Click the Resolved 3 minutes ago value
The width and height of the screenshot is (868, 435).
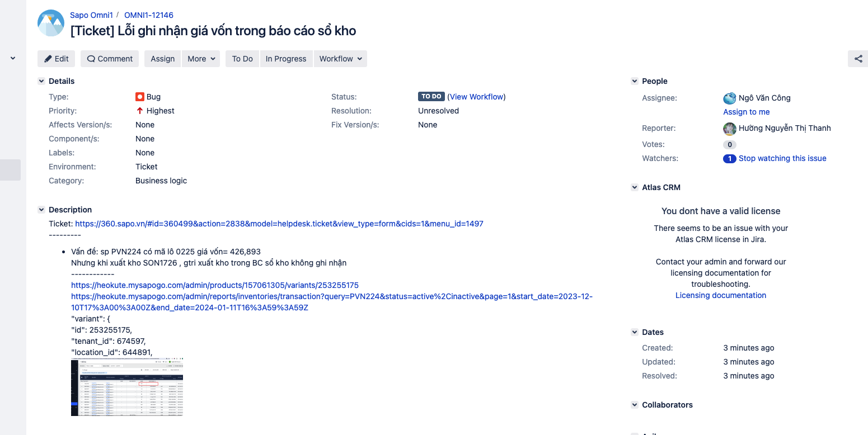coord(749,376)
